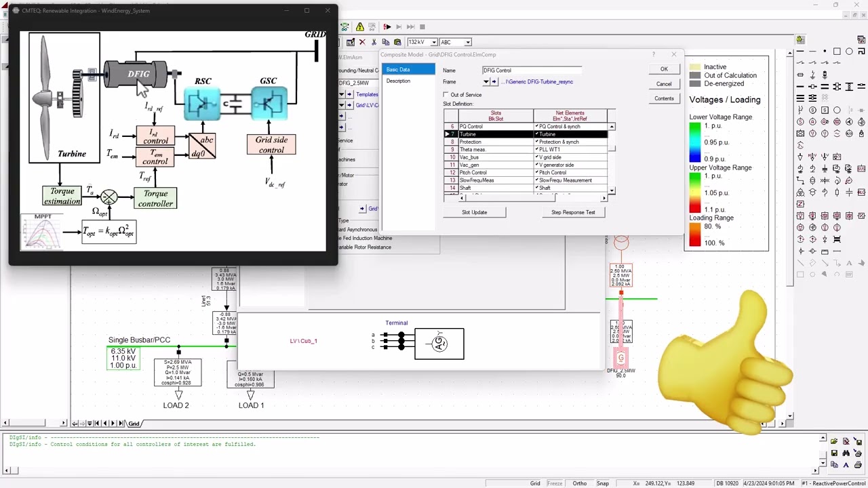Start simulation with the red play icon

click(387, 27)
